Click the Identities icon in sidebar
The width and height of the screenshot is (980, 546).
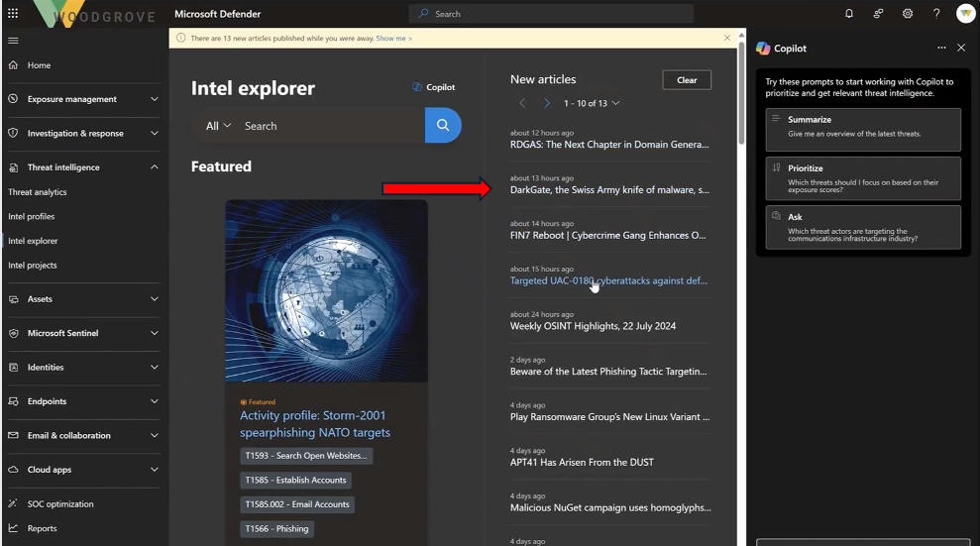[x=13, y=368]
